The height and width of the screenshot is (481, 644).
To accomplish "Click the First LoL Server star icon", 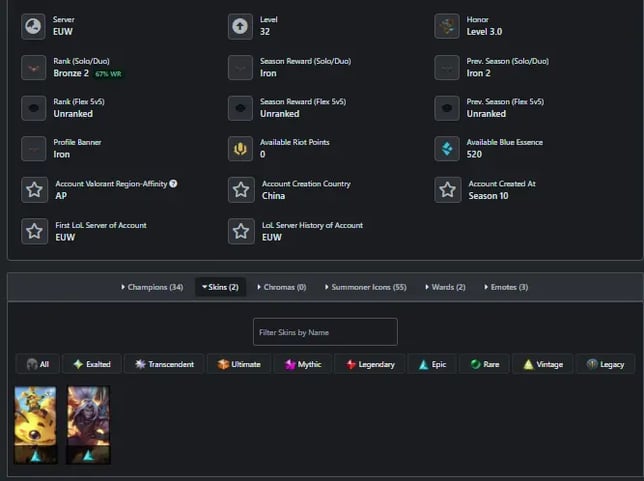I will (34, 231).
